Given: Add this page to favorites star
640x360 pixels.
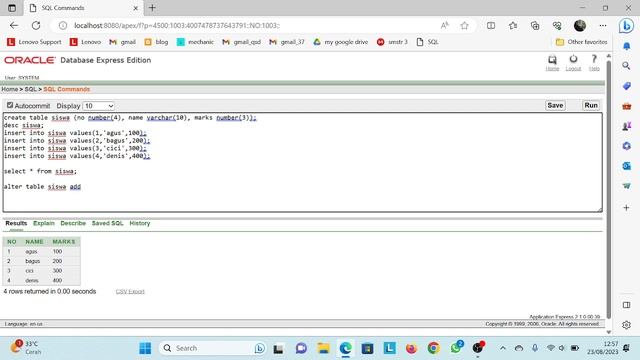Looking at the screenshot, I should tap(464, 26).
